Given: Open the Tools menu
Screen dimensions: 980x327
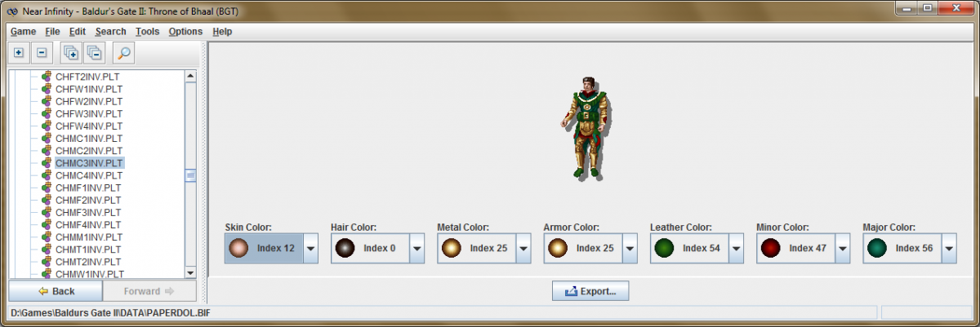Looking at the screenshot, I should tap(148, 32).
